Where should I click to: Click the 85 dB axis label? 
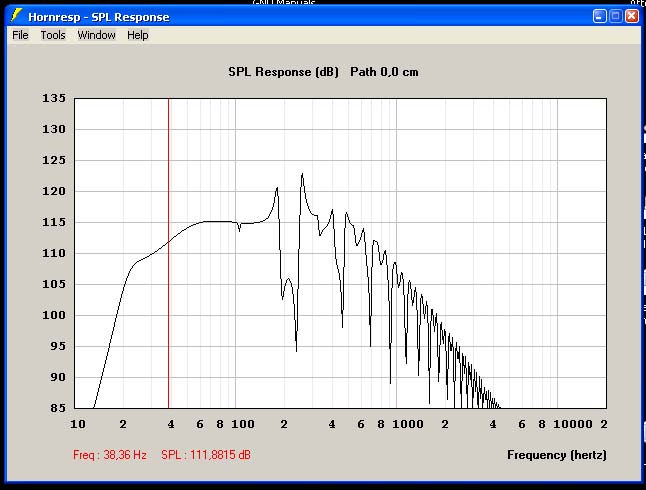coord(58,408)
